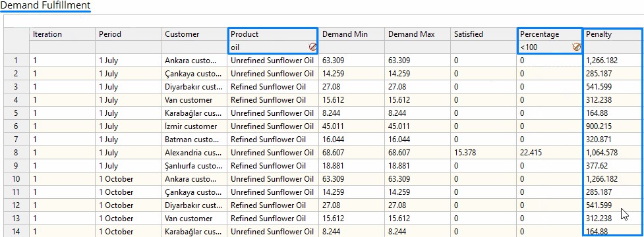Select row header number 5
Screen dimensions: 644x237
point(16,113)
